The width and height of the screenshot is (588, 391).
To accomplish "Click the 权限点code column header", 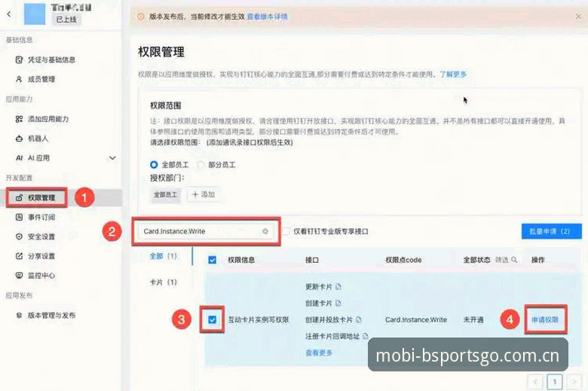I will point(403,260).
